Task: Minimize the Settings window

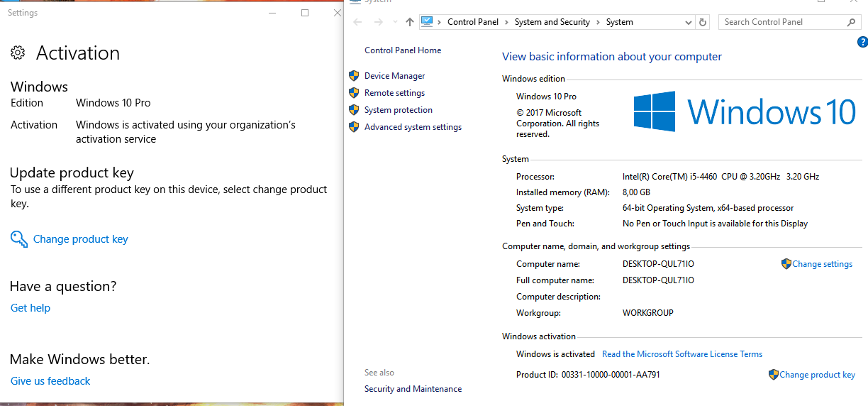Action: [272, 13]
